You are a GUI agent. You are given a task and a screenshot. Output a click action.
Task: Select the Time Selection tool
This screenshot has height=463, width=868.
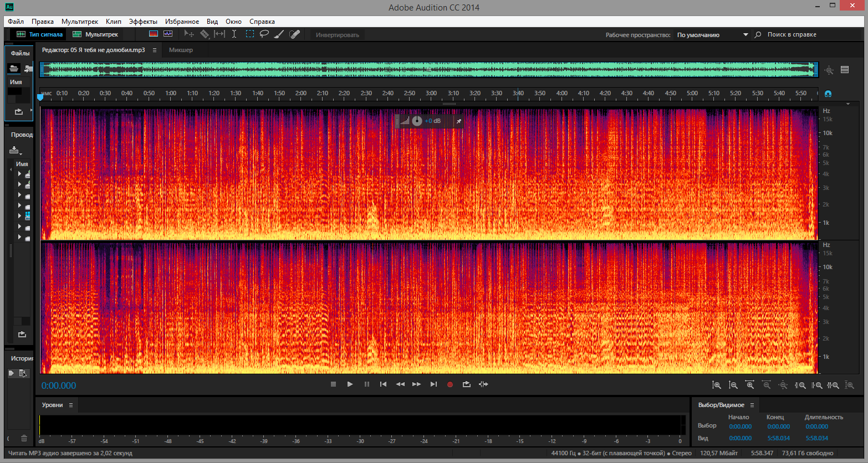point(234,34)
